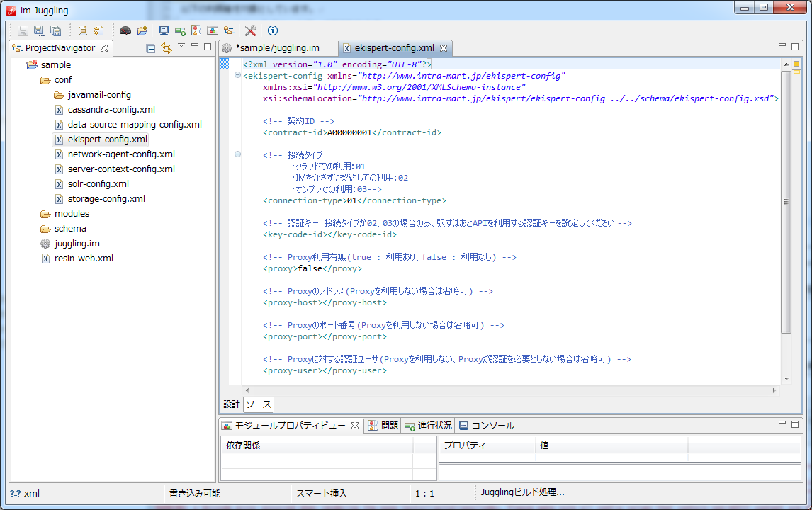The height and width of the screenshot is (510, 812).
Task: Click the Save icon in the toolbar
Action: 23,31
